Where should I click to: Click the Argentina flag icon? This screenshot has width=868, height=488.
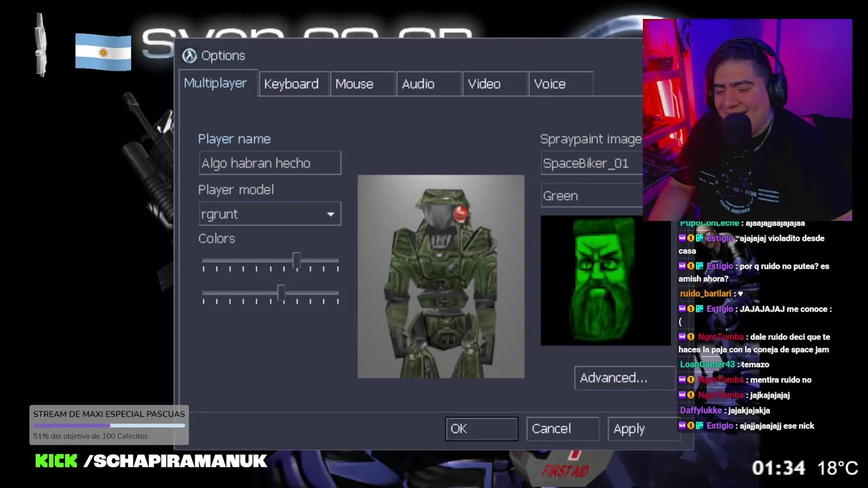[103, 52]
